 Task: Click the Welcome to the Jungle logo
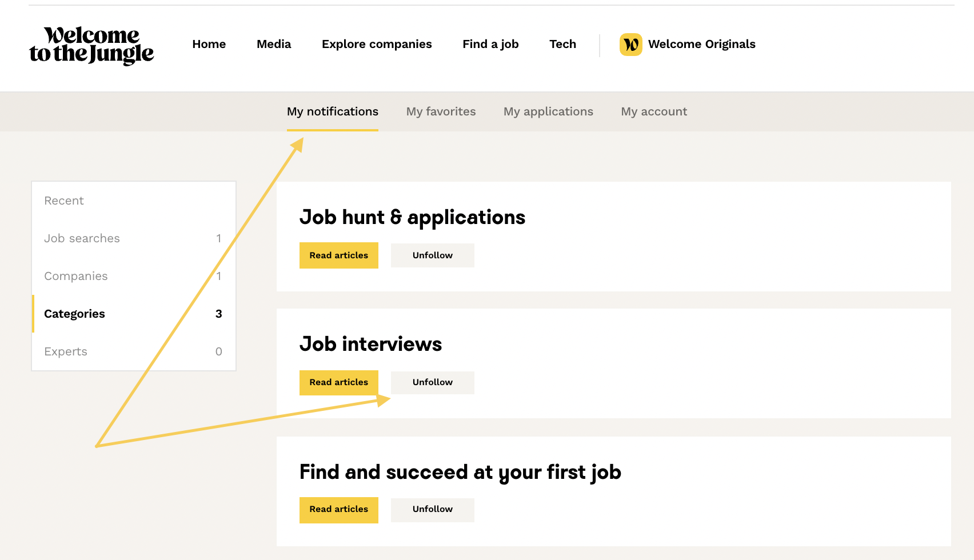91,45
